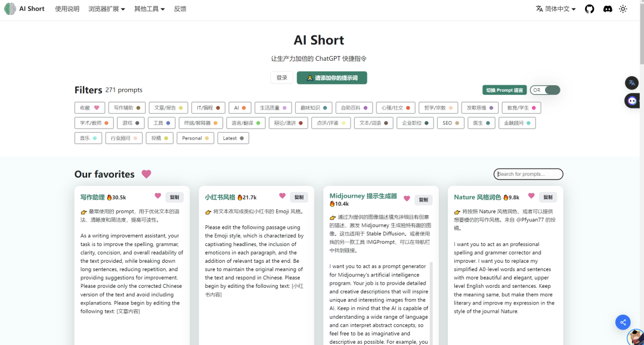
Task: Toggle the IT/编程 filter tag
Action: coord(208,108)
